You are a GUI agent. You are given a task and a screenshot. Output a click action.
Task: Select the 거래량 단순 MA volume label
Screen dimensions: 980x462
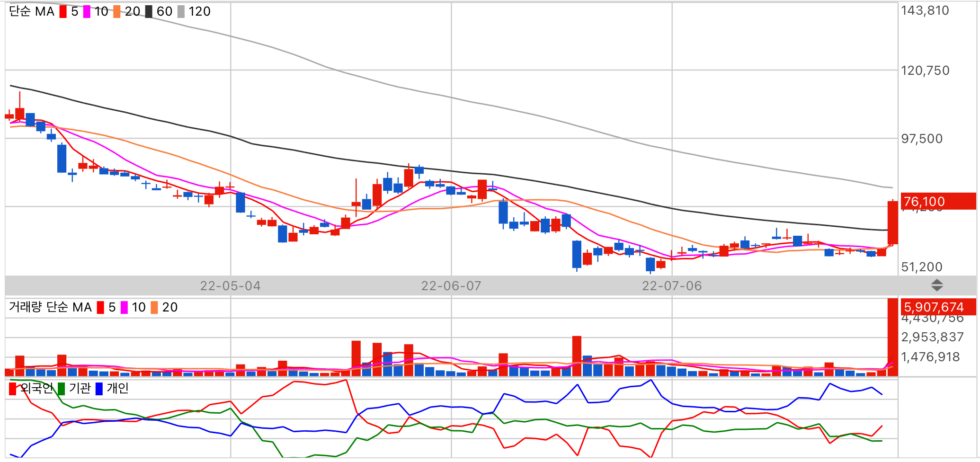point(50,307)
